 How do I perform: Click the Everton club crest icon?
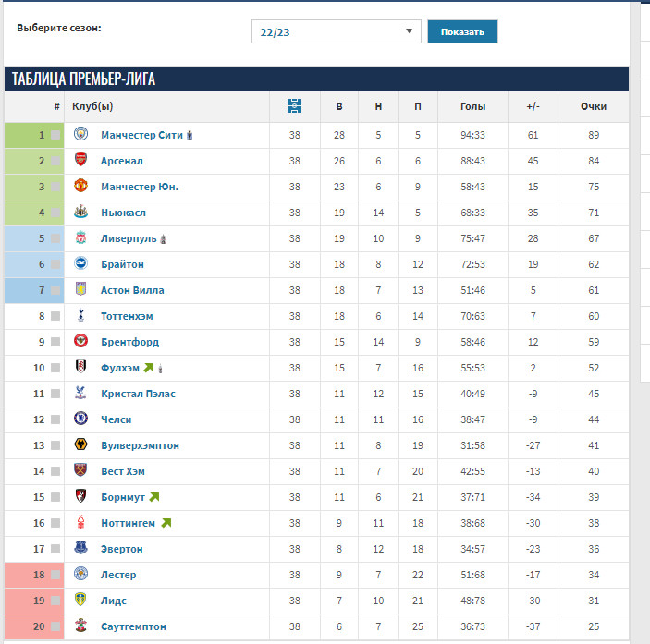coord(80,548)
